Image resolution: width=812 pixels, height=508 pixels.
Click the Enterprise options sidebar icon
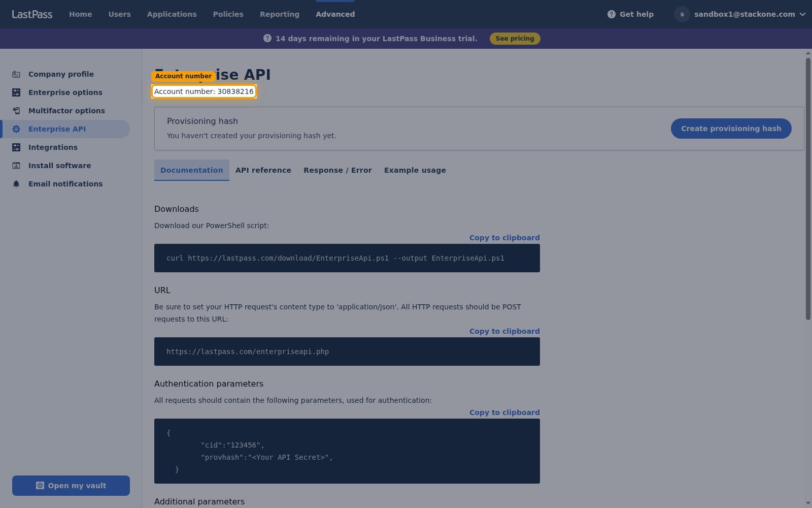pyautogui.click(x=16, y=92)
